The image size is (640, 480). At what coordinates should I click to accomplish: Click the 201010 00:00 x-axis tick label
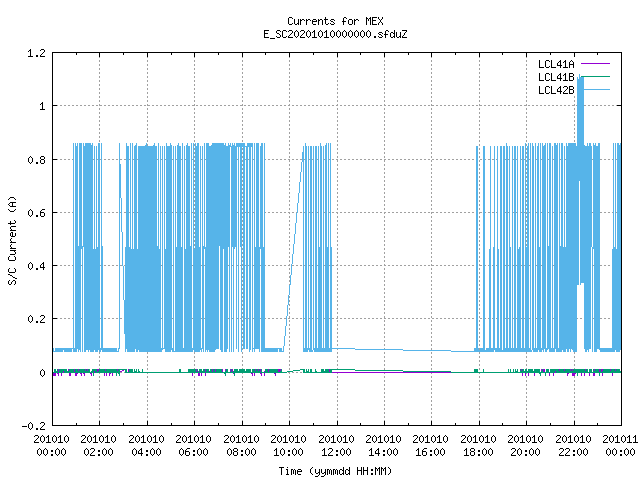(x=51, y=446)
